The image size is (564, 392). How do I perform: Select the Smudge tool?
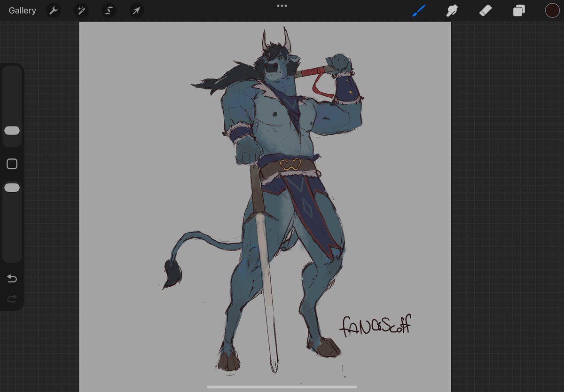click(452, 10)
